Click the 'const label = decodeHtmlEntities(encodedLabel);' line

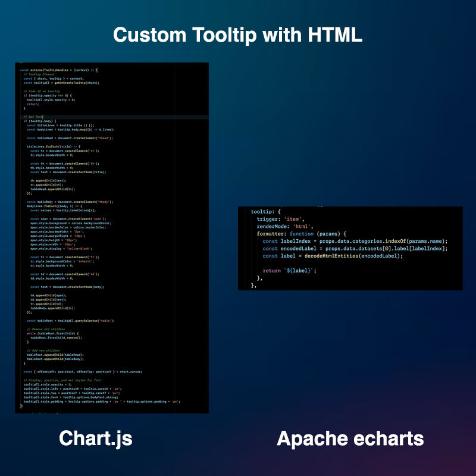click(x=333, y=256)
